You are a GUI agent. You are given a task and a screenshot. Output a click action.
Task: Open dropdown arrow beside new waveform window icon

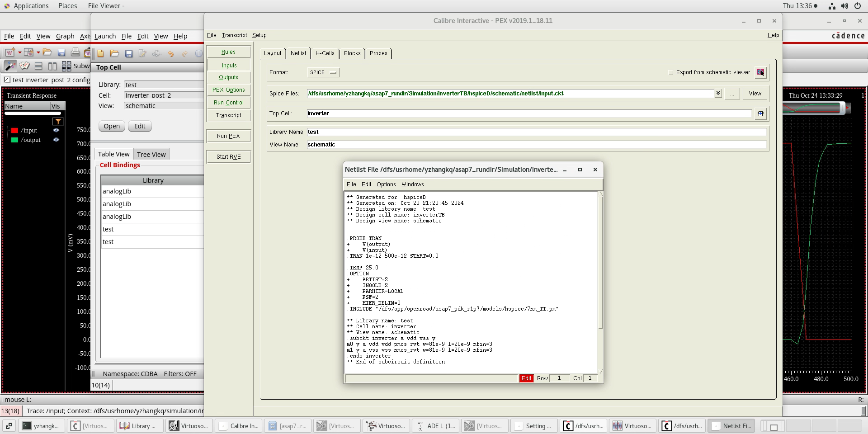pyautogui.click(x=19, y=52)
